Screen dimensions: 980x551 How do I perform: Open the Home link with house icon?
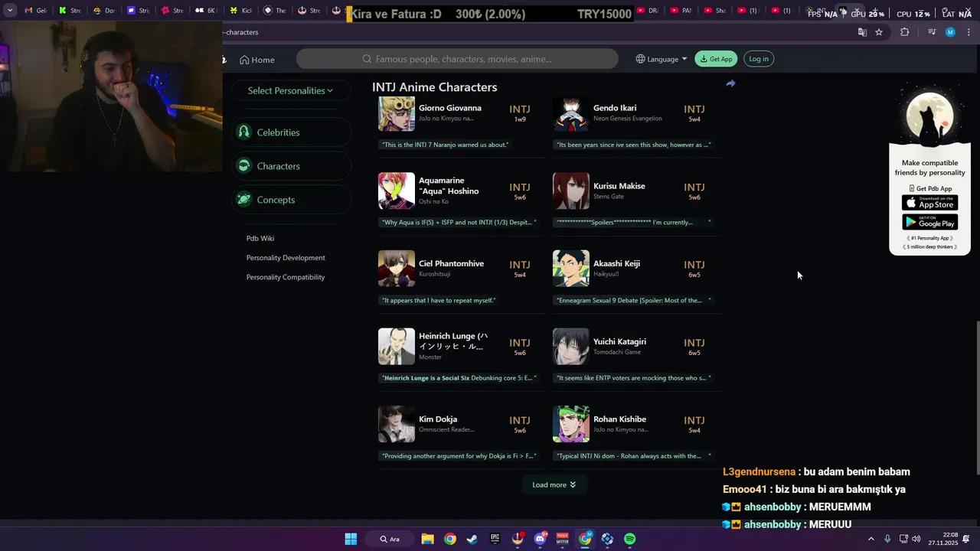coord(256,60)
